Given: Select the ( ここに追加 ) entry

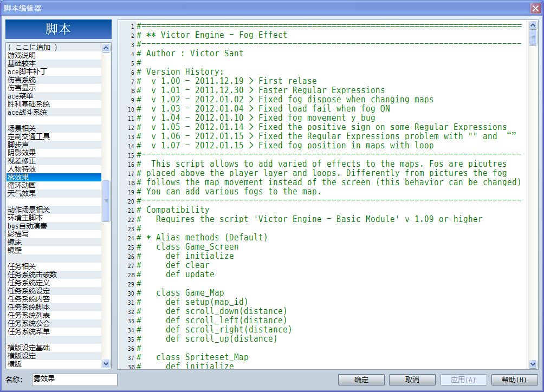Looking at the screenshot, I should click(54, 47).
